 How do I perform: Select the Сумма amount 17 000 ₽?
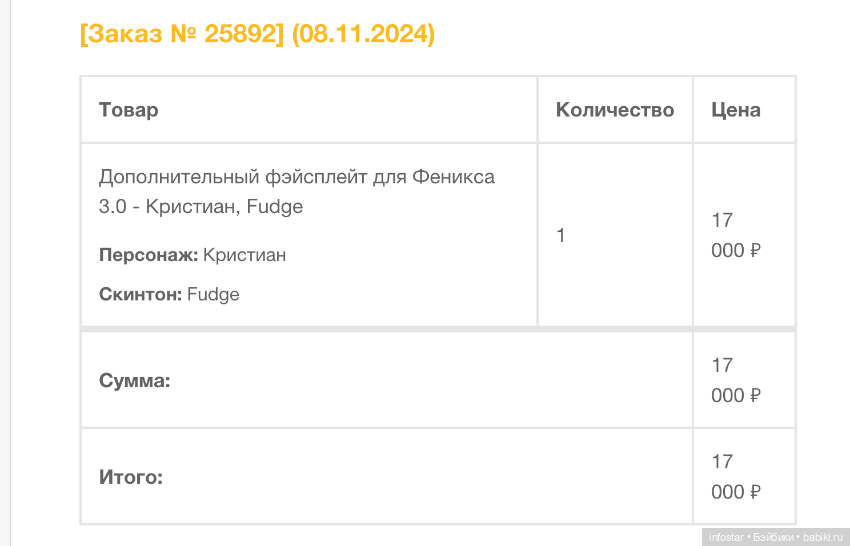(735, 381)
